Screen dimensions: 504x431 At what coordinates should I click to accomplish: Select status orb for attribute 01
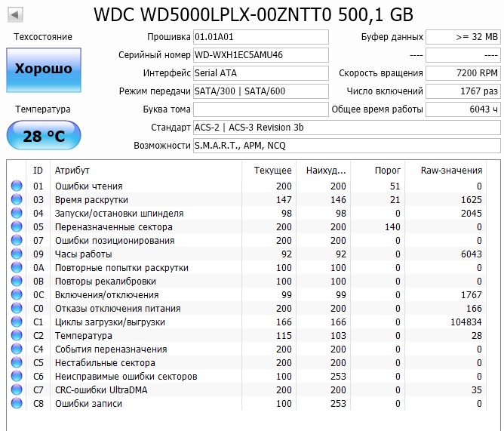[17, 186]
